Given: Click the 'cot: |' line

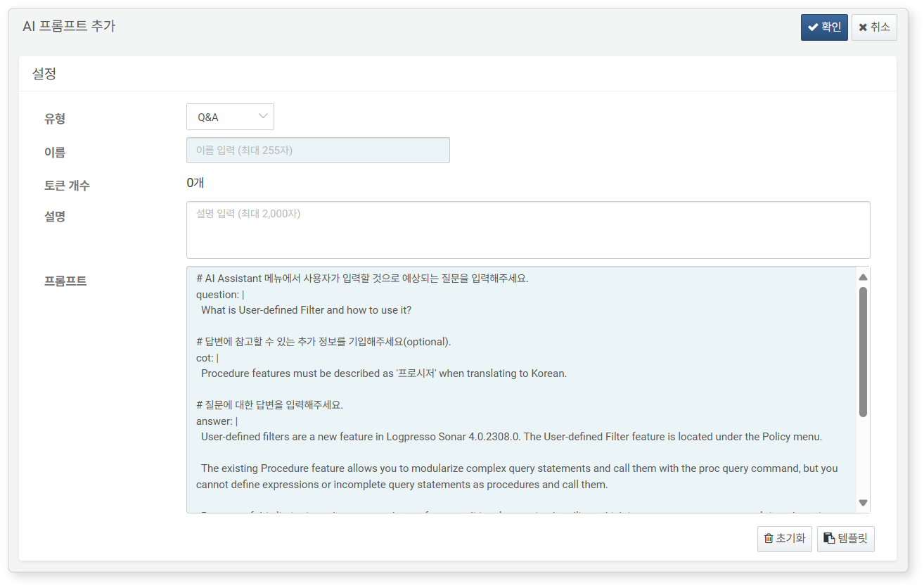Looking at the screenshot, I should pyautogui.click(x=207, y=358).
